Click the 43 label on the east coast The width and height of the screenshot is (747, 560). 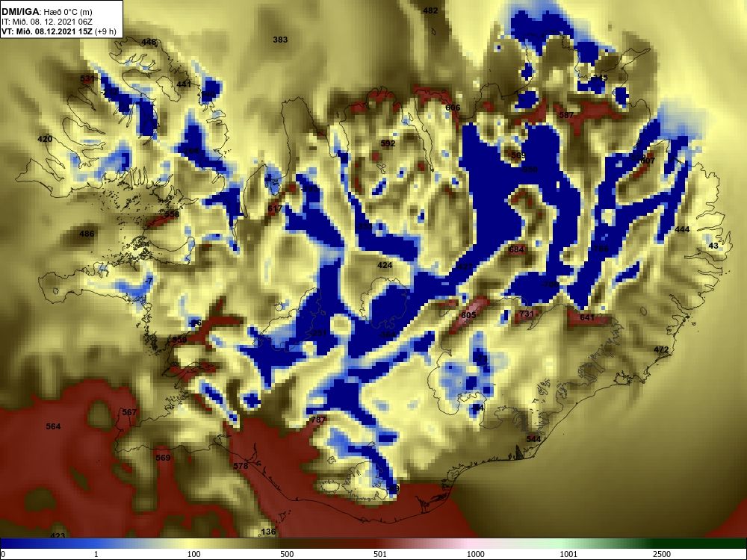click(x=713, y=246)
